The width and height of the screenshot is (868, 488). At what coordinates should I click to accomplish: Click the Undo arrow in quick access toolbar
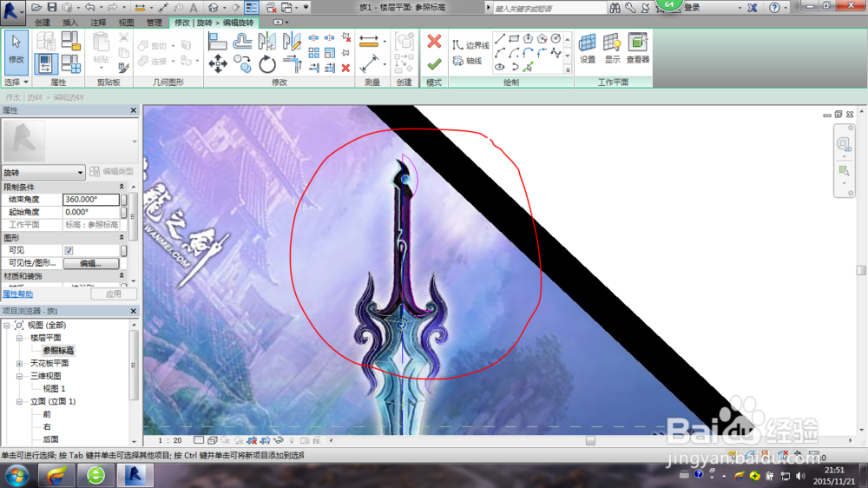(x=89, y=7)
